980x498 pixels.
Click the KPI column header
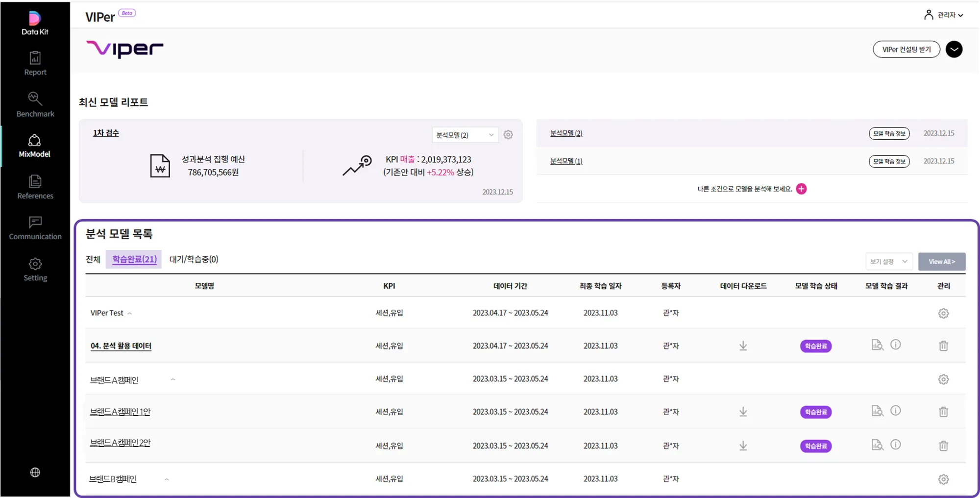(389, 286)
